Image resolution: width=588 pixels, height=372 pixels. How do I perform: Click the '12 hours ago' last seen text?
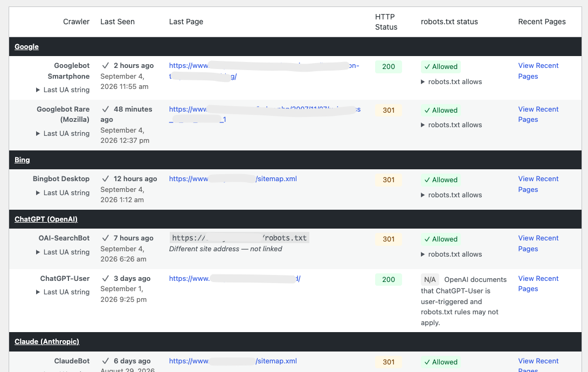tap(135, 179)
